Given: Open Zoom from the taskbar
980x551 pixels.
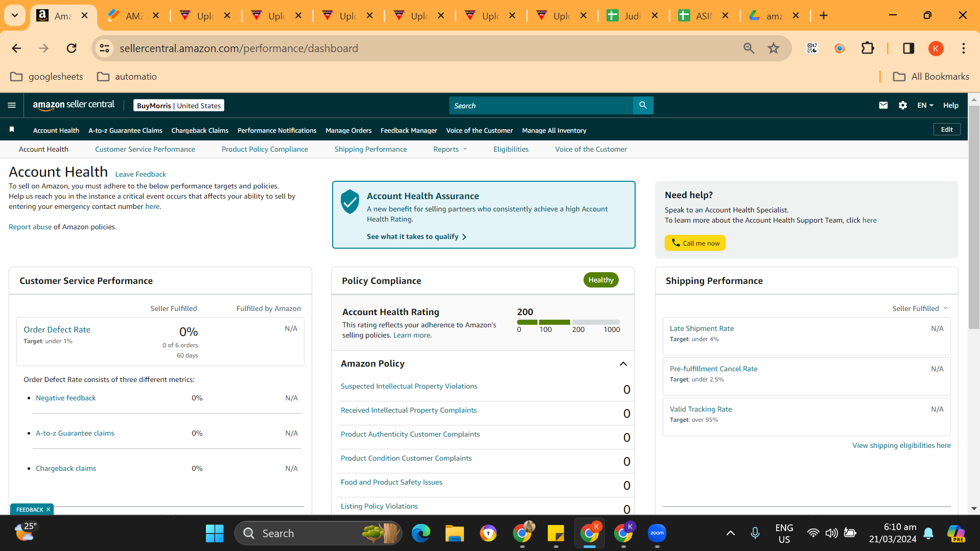Looking at the screenshot, I should (657, 534).
